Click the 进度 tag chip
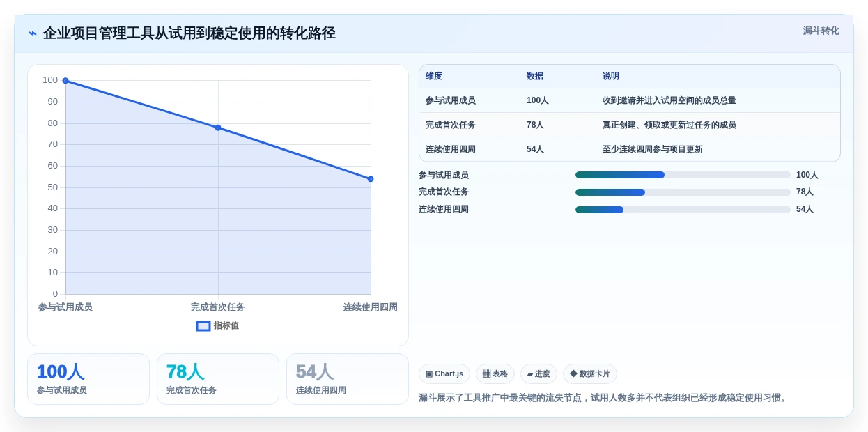 538,374
